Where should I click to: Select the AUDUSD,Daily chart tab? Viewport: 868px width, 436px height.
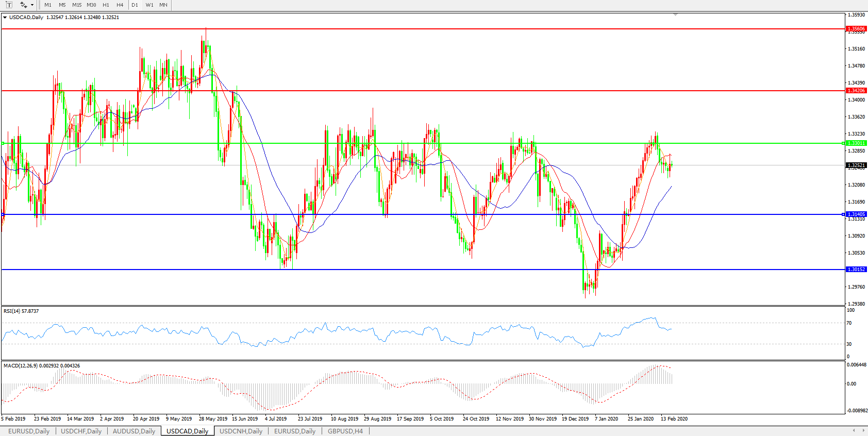tap(133, 431)
